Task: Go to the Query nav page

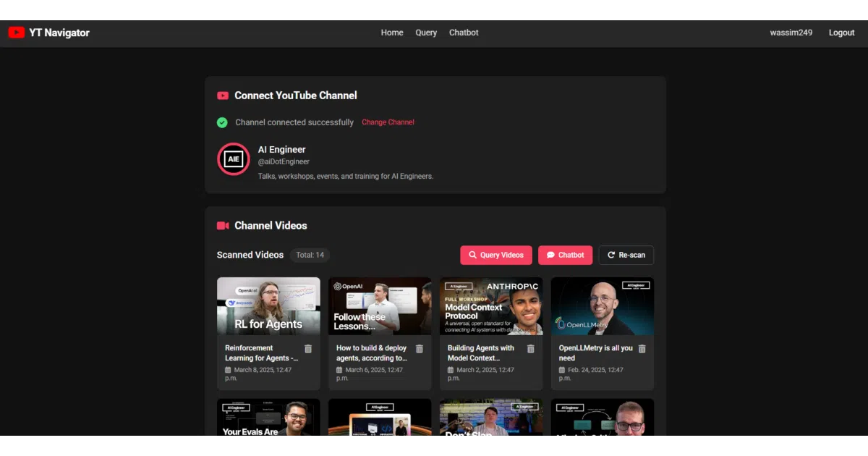Action: (426, 33)
